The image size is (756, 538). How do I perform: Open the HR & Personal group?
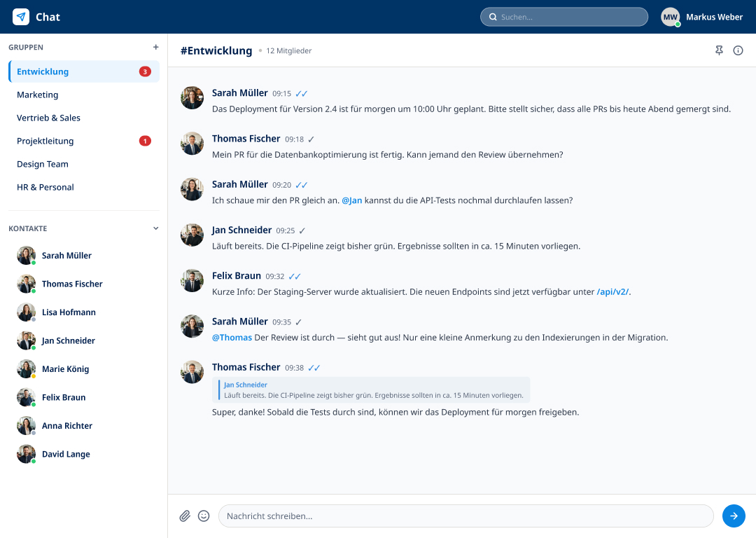[84, 187]
